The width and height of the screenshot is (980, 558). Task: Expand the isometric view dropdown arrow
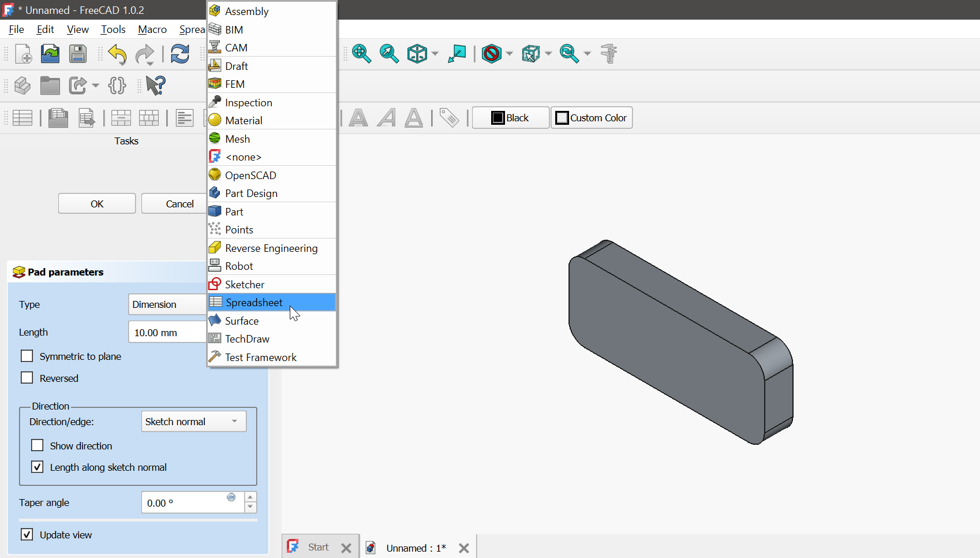435,54
